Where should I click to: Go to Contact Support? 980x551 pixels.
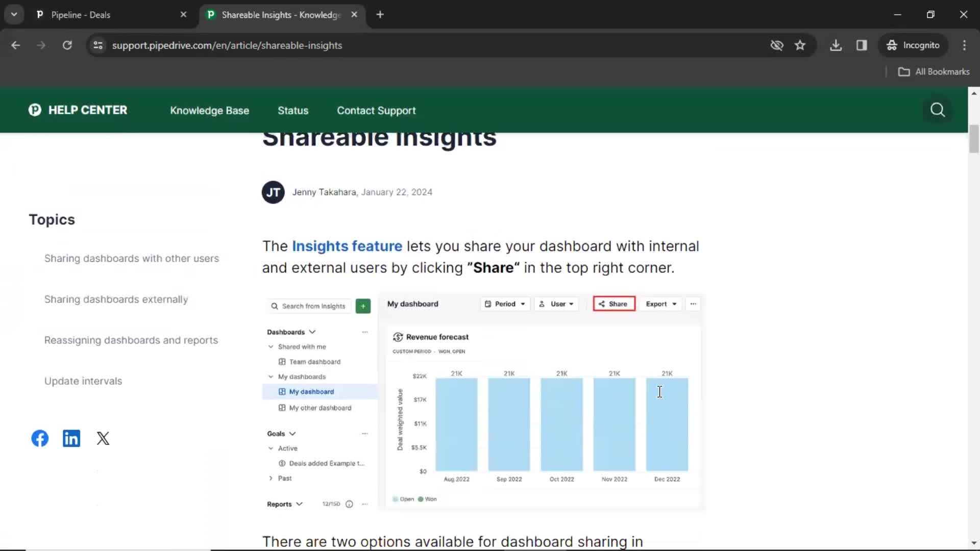tap(376, 110)
